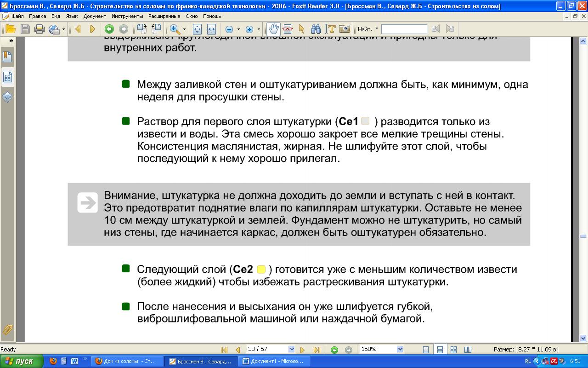This screenshot has width=588, height=368.
Task: Click the glasses reading tool icon
Action: [288, 29]
